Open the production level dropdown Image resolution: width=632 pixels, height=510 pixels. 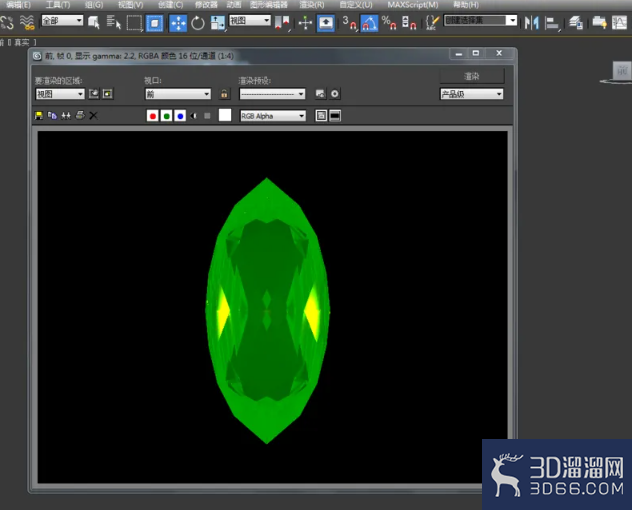472,94
